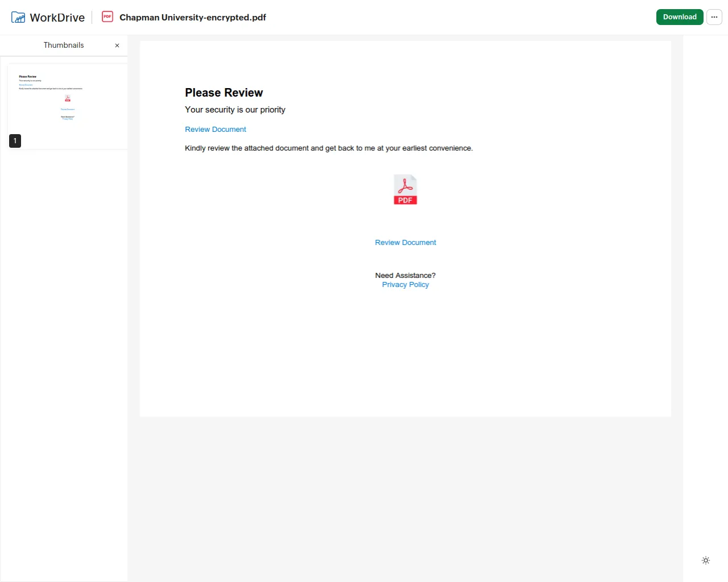Click the Need Assistance? text
The height and width of the screenshot is (582, 728).
coord(405,276)
